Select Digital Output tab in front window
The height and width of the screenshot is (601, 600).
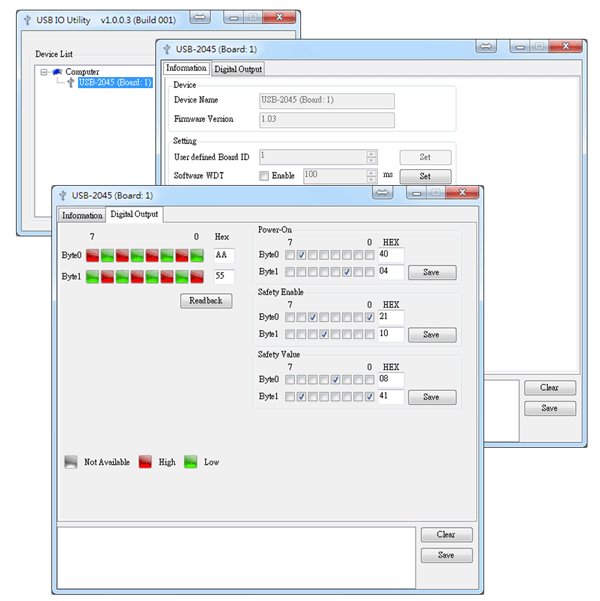[134, 214]
